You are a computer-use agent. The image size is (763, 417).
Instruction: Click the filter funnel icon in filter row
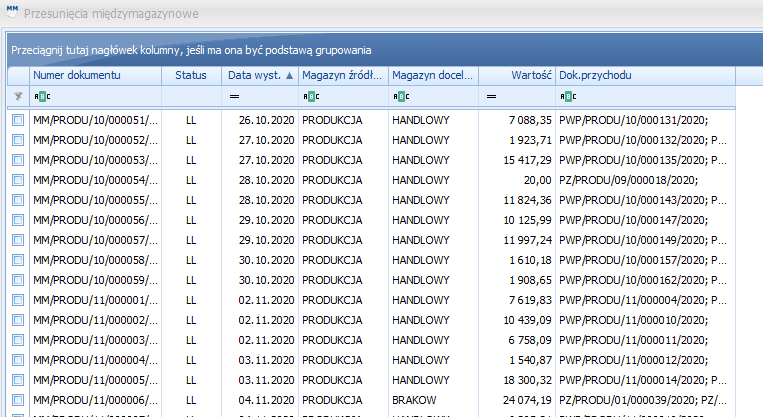(x=18, y=96)
